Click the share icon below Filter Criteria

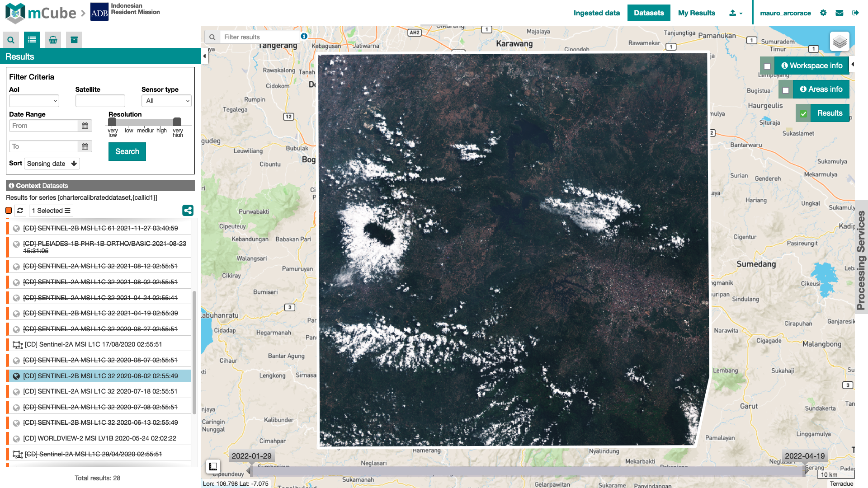coord(188,211)
